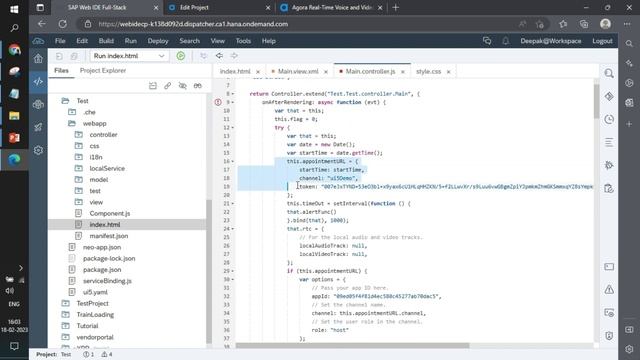Screen dimensions: 640x360
Task: Open the Tools menu
Action: 243,41
